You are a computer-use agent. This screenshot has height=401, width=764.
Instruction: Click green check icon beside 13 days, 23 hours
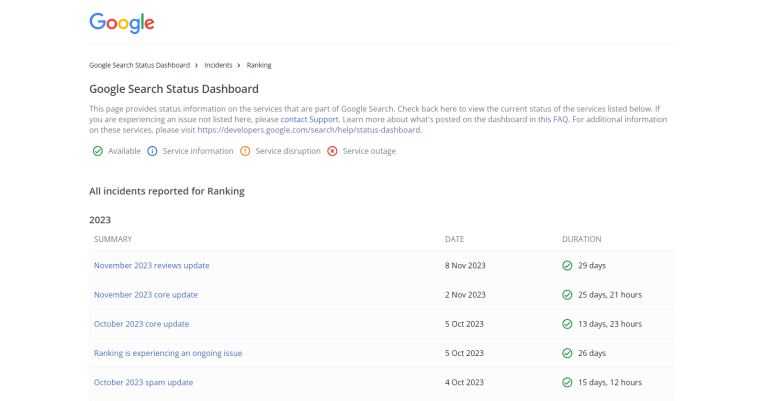pyautogui.click(x=567, y=324)
